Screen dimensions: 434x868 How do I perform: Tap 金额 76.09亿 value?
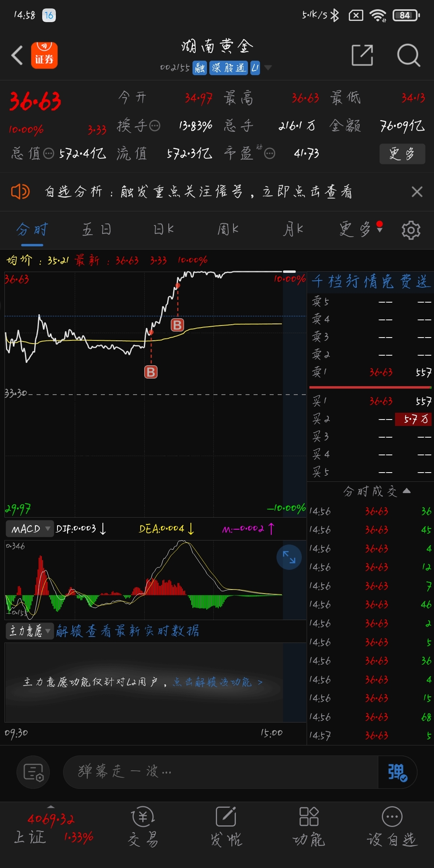pyautogui.click(x=402, y=126)
